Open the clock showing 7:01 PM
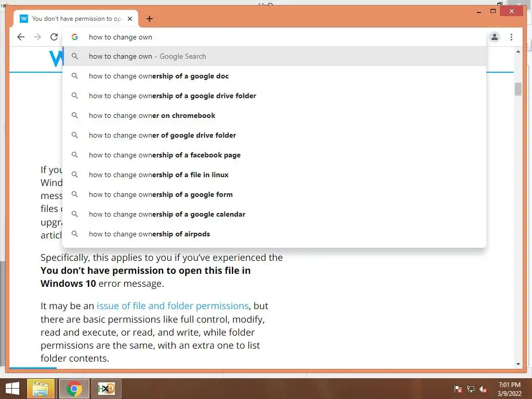This screenshot has width=532, height=399. pos(509,389)
